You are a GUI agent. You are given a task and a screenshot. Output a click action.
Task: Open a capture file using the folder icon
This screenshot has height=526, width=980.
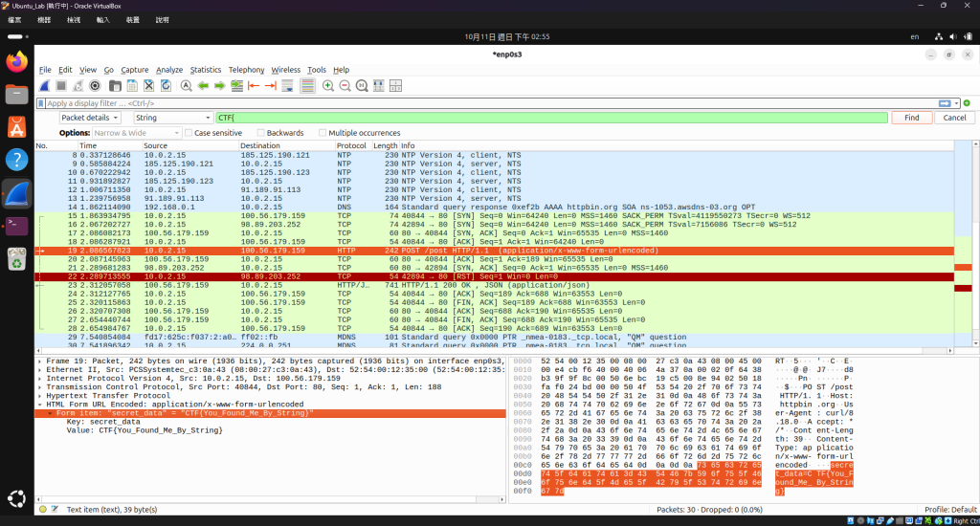click(x=115, y=85)
